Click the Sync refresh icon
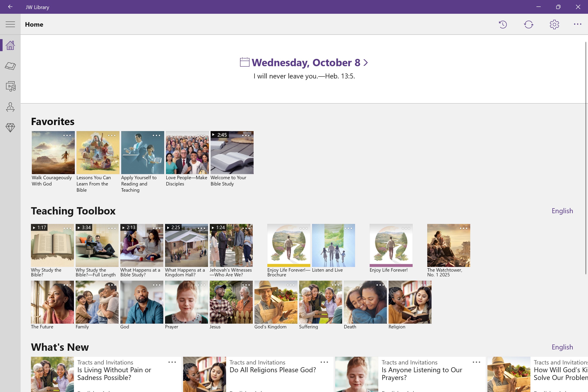Image resolution: width=588 pixels, height=392 pixels. pos(528,24)
